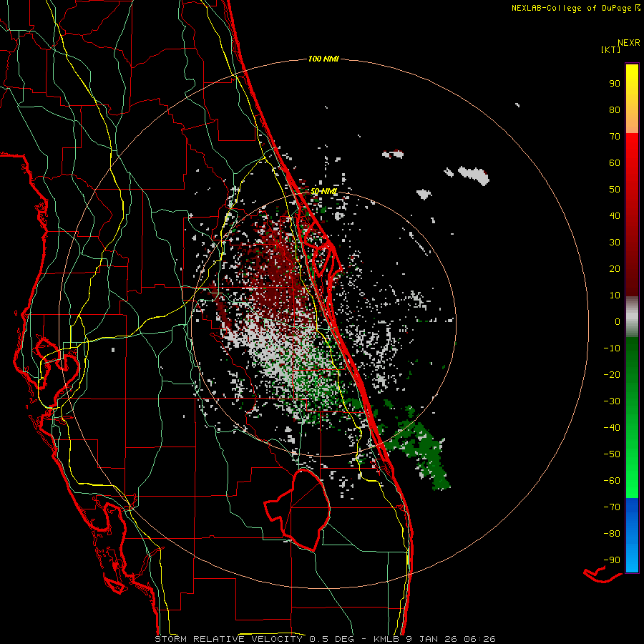
Task: Click the 50 NMI range ring label
Action: [323, 191]
